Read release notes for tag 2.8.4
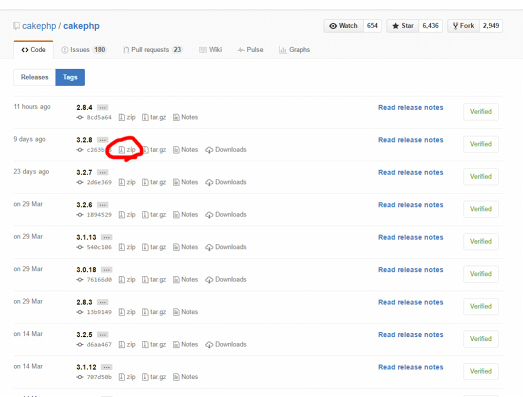This screenshot has height=397, width=523. 411,108
